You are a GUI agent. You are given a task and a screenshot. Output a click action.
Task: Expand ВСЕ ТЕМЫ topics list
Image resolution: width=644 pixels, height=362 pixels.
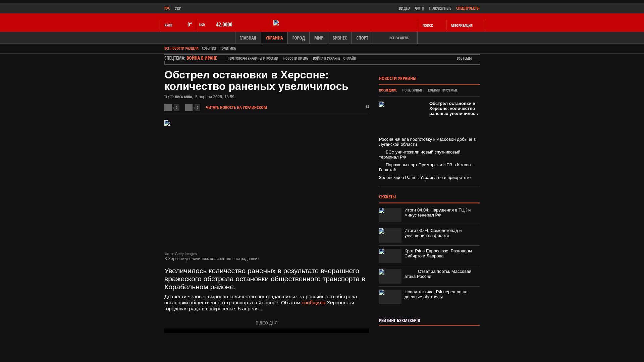[464, 58]
